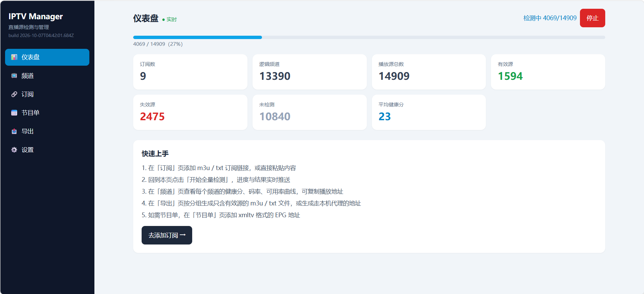The height and width of the screenshot is (294, 644).
Task: Click step 2 about 开始全量检测
Action: tap(216, 180)
